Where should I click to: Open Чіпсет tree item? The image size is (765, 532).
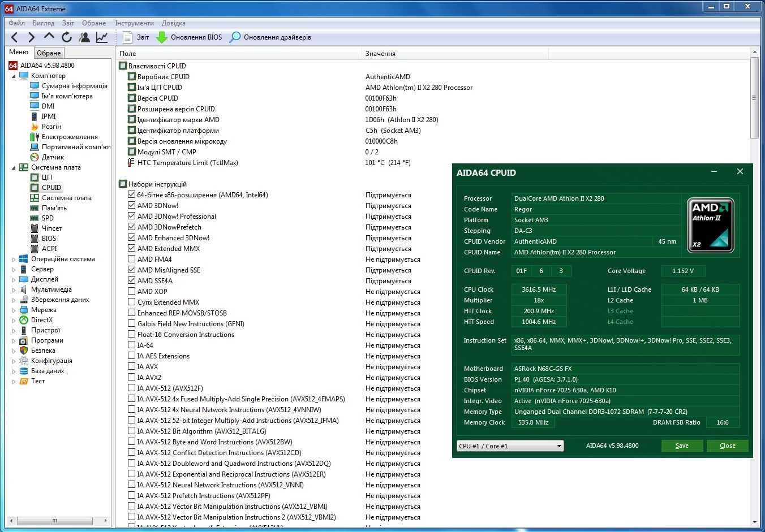pyautogui.click(x=51, y=228)
